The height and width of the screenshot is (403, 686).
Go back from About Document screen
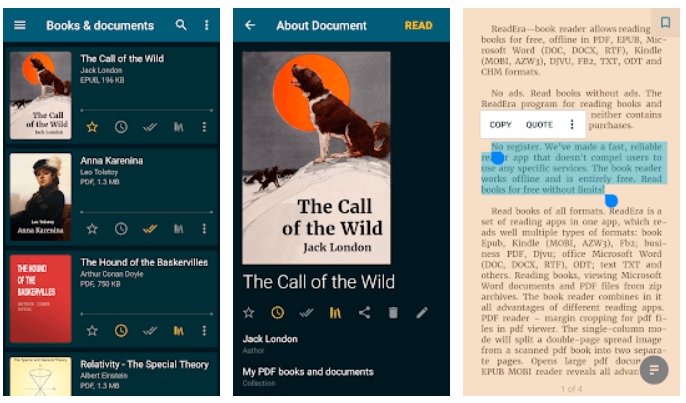tap(250, 25)
